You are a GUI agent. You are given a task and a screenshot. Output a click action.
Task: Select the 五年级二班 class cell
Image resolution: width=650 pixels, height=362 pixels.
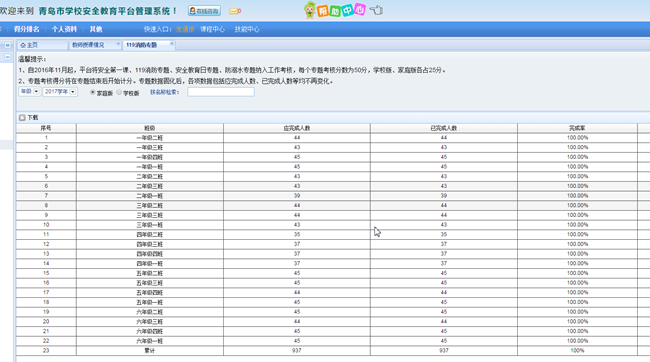pyautogui.click(x=150, y=273)
